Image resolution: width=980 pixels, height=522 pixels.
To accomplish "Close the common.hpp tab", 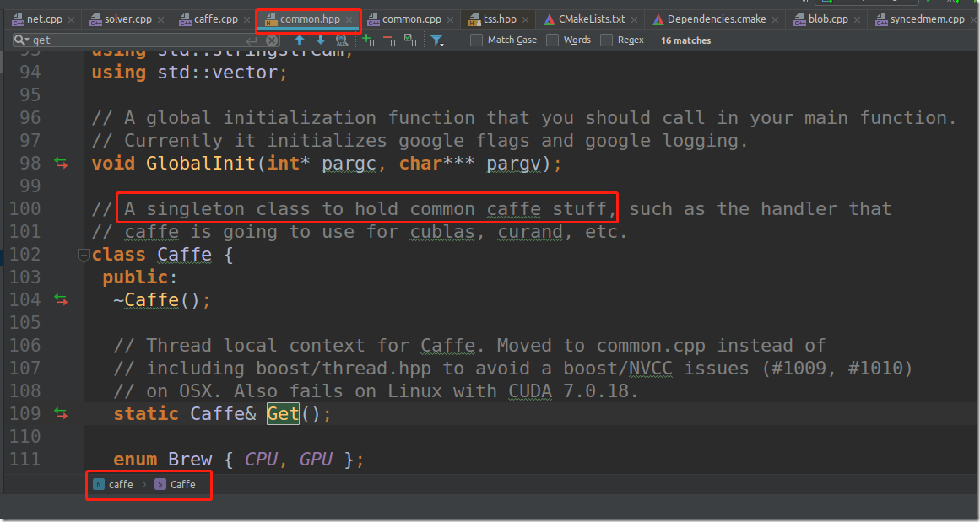I will coord(349,20).
